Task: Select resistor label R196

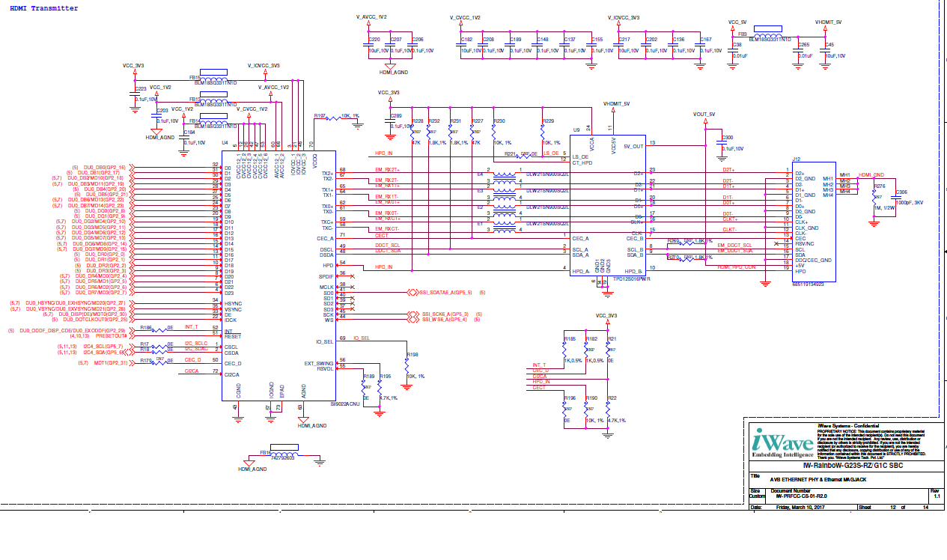Action: (570, 398)
